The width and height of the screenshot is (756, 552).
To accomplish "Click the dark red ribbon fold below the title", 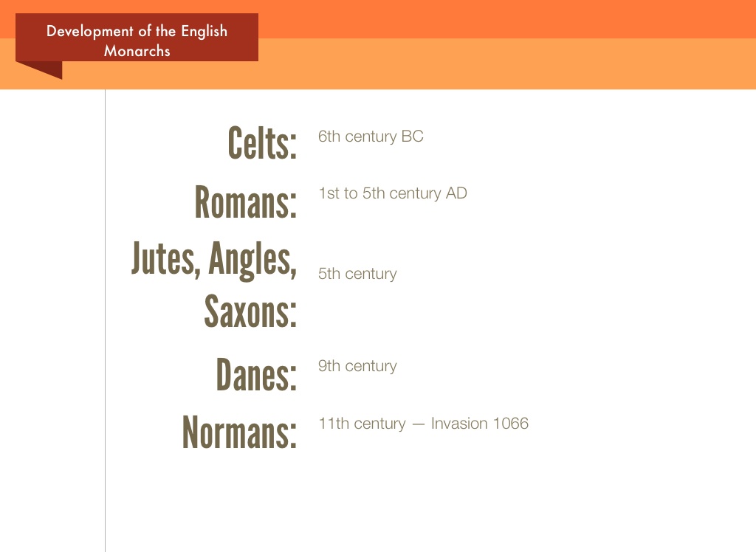I will 43,69.
